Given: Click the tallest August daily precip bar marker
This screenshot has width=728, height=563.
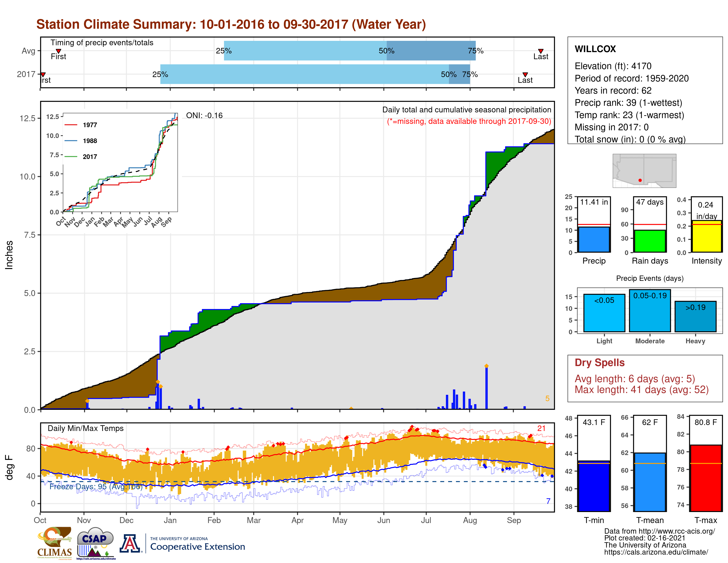Looking at the screenshot, I should click(x=486, y=366).
